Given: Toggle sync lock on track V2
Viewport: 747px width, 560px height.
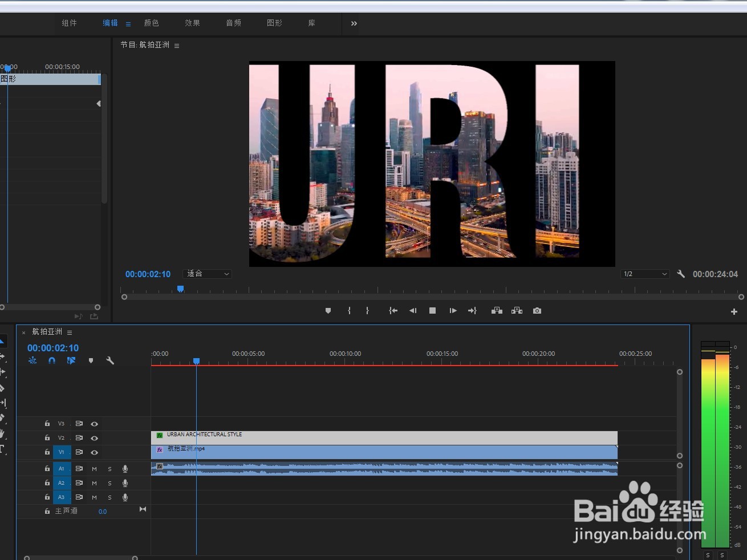Looking at the screenshot, I should coord(79,438).
